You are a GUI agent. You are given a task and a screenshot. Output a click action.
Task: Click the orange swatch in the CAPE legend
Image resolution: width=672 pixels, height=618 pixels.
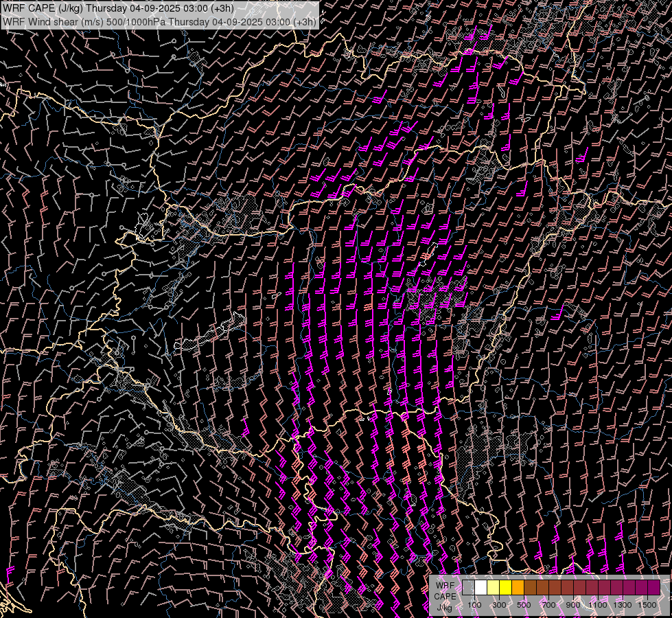click(518, 588)
